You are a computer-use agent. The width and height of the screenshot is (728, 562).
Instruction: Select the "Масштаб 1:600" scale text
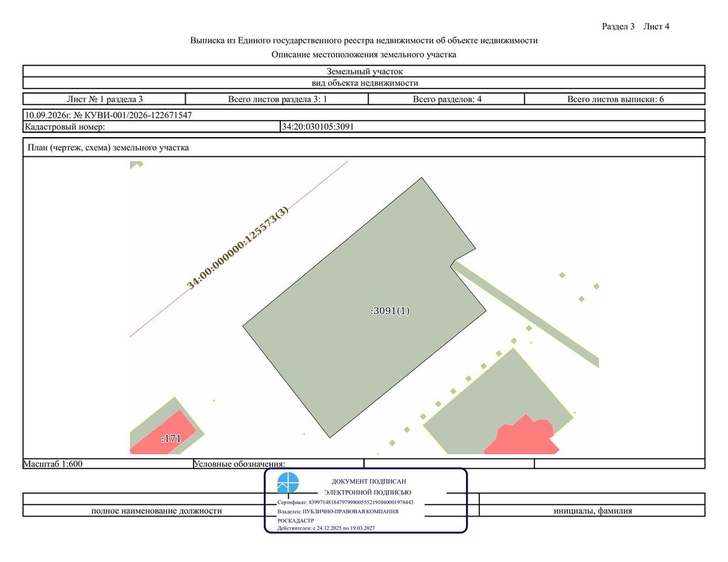coord(53,464)
